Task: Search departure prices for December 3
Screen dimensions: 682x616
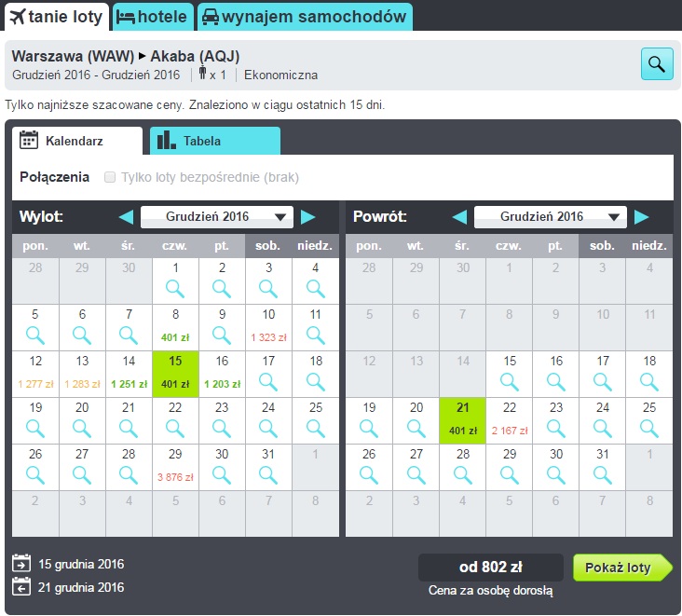Action: point(268,288)
